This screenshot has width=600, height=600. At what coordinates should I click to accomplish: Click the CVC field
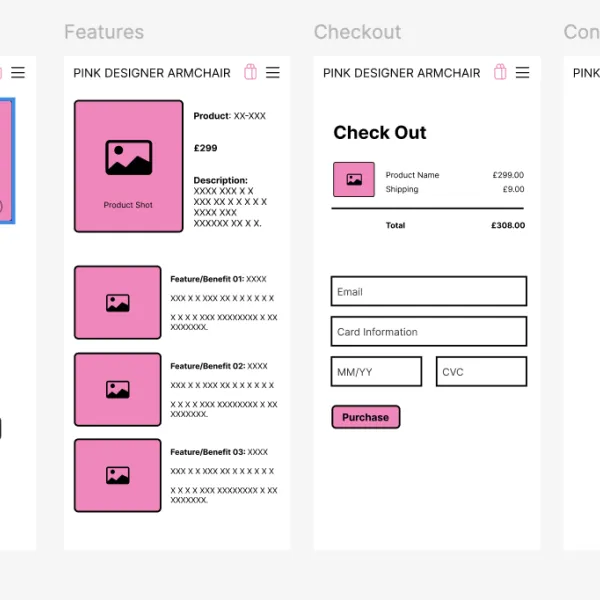coord(481,372)
